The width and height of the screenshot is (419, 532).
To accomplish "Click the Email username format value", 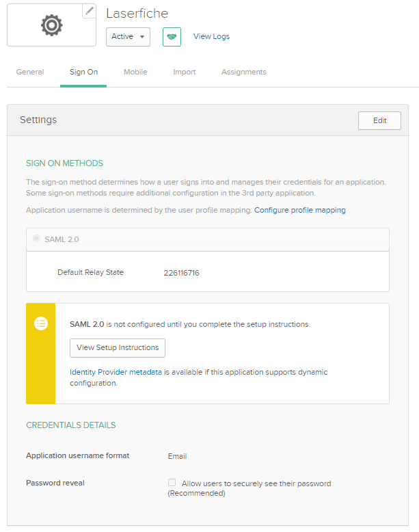I will [177, 456].
